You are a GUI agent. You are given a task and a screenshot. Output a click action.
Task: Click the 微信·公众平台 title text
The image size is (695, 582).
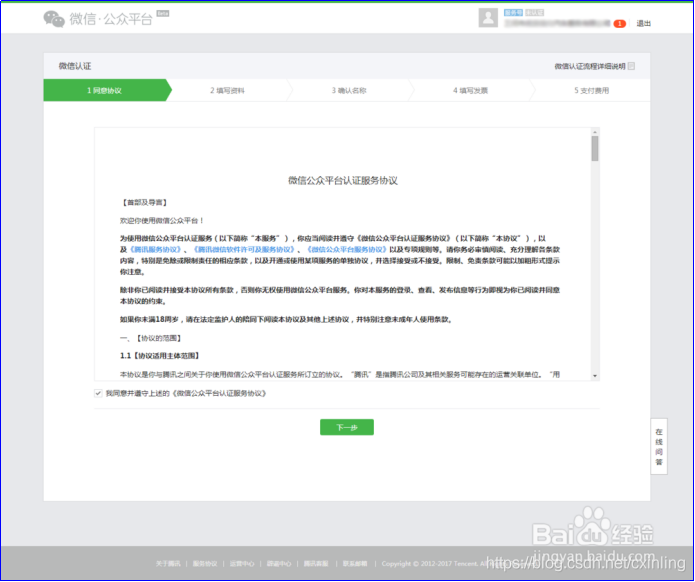click(x=111, y=19)
